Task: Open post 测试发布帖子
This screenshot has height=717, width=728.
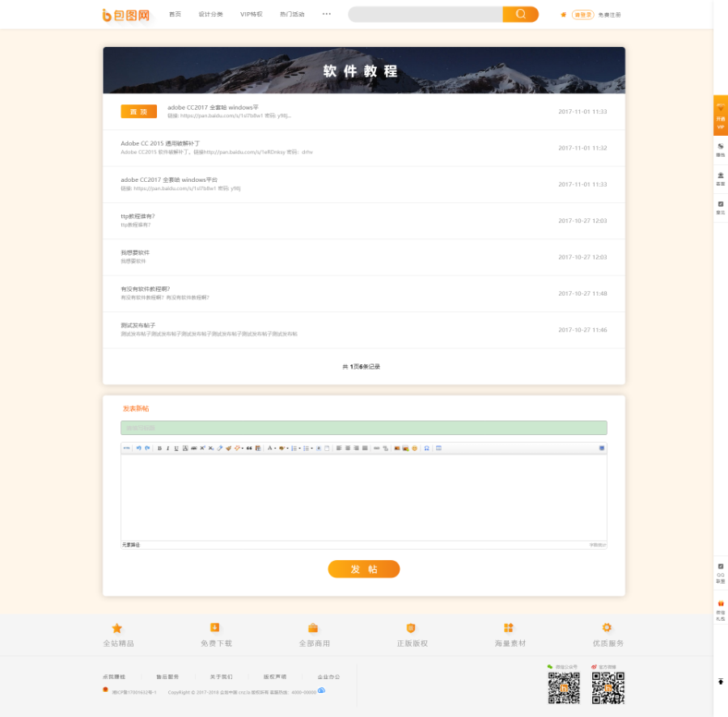Action: pyautogui.click(x=138, y=325)
